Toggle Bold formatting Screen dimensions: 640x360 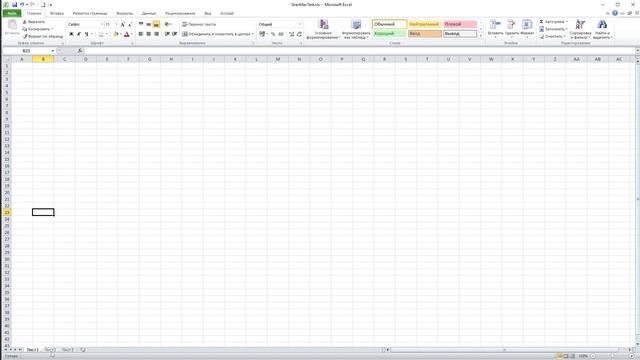tap(71, 34)
